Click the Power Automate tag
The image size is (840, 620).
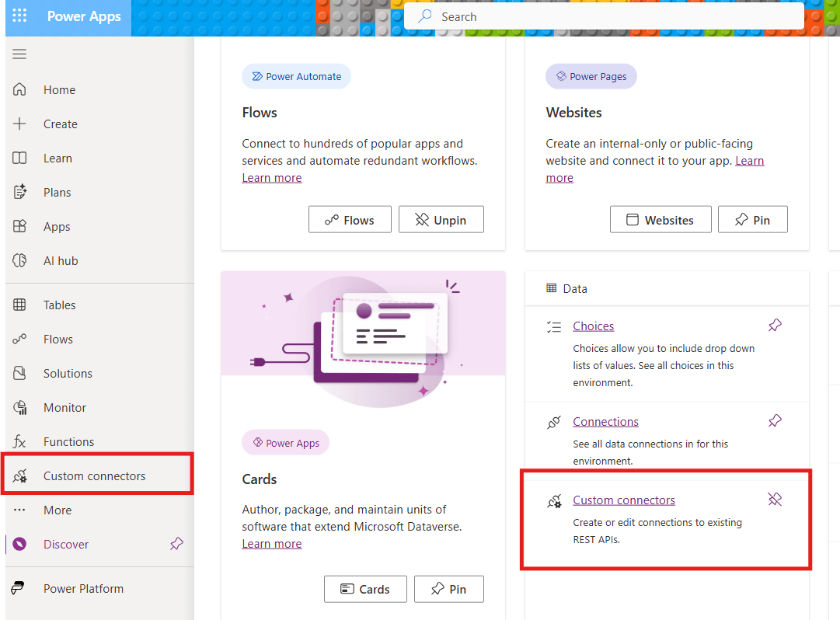pos(296,77)
